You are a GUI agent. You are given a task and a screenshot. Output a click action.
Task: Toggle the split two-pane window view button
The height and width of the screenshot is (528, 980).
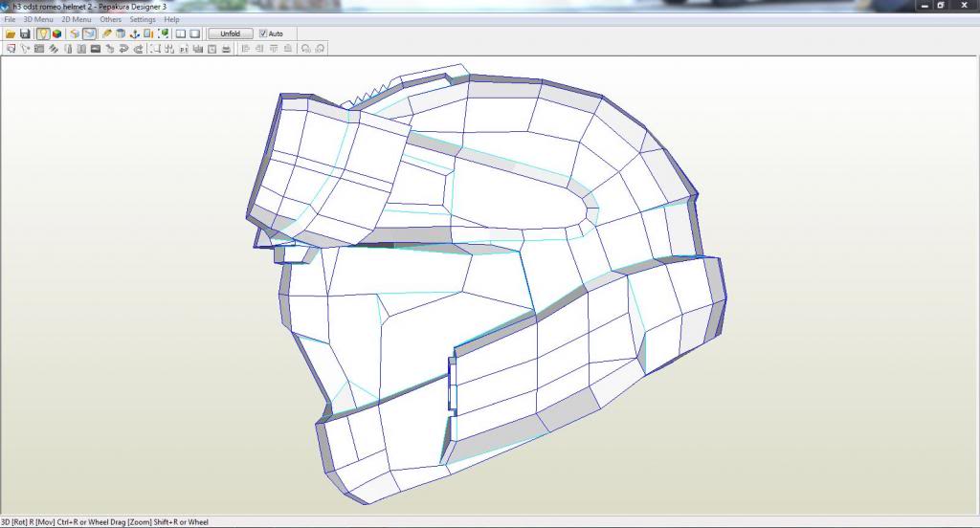point(180,33)
